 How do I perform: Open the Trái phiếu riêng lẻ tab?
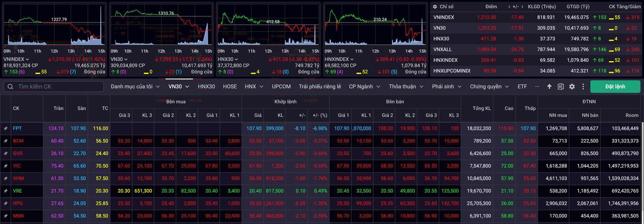319,86
